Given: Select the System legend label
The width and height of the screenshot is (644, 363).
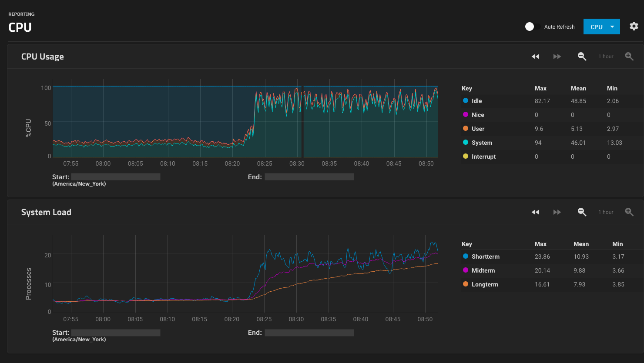Looking at the screenshot, I should click(x=482, y=143).
